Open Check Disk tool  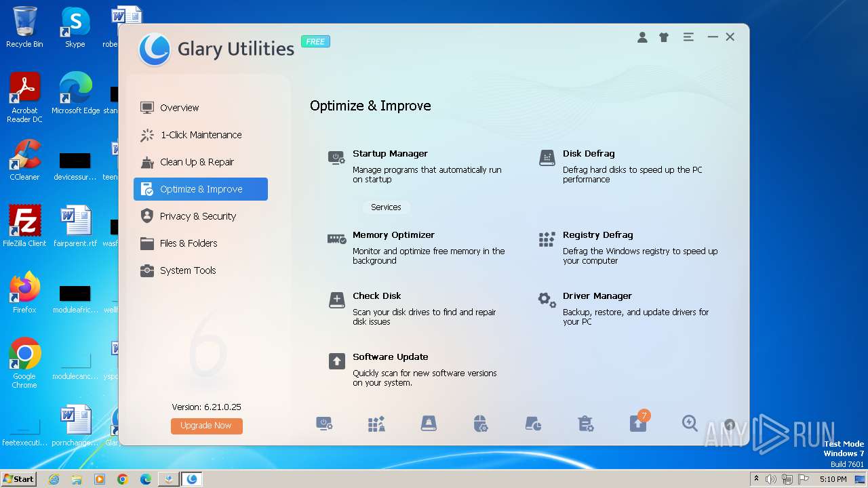click(376, 296)
